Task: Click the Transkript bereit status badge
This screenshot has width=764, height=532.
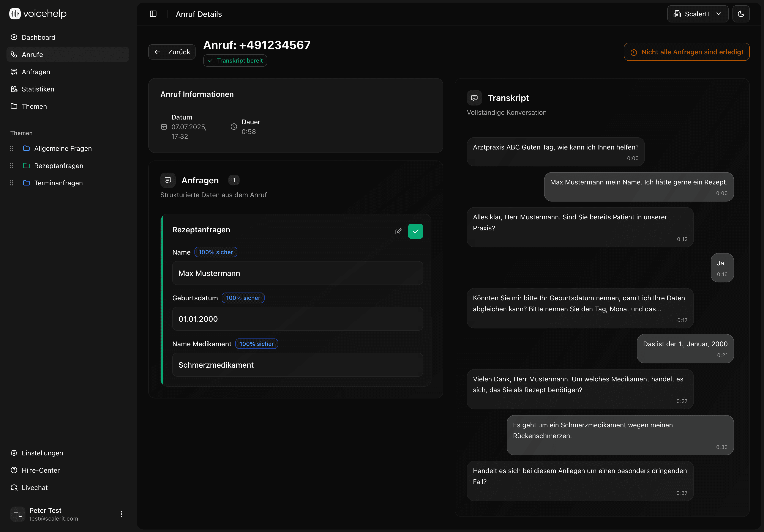Action: (x=235, y=61)
